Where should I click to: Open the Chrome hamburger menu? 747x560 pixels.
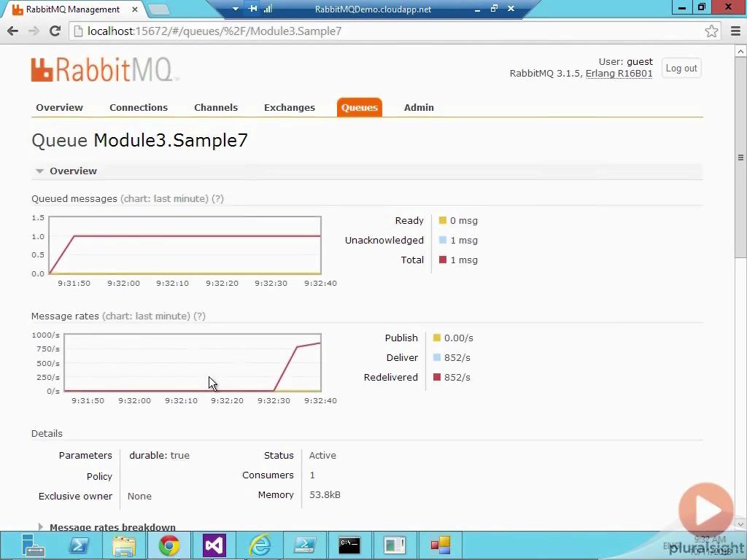point(735,31)
